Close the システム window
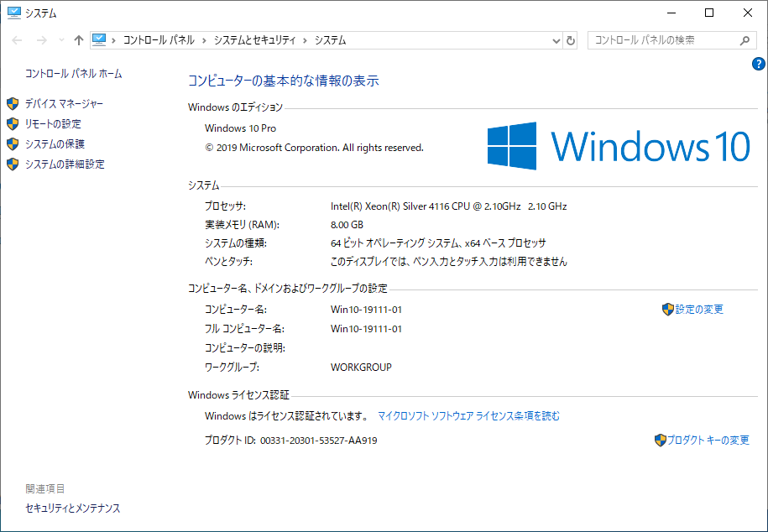 click(748, 13)
